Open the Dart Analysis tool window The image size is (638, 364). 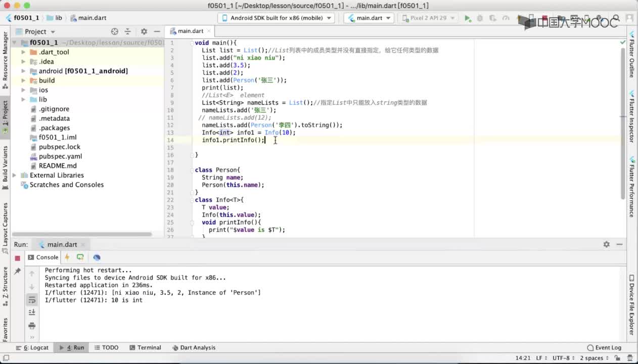pyautogui.click(x=194, y=348)
